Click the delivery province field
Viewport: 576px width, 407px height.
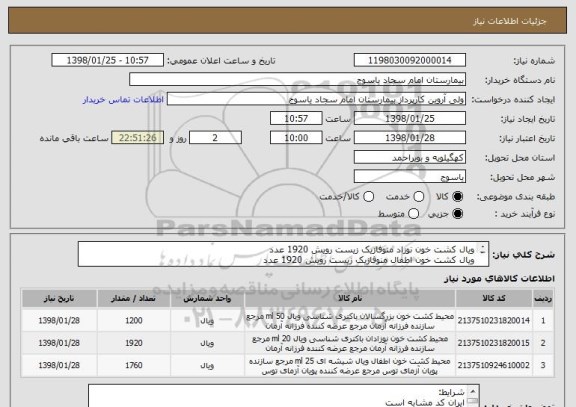(410, 158)
